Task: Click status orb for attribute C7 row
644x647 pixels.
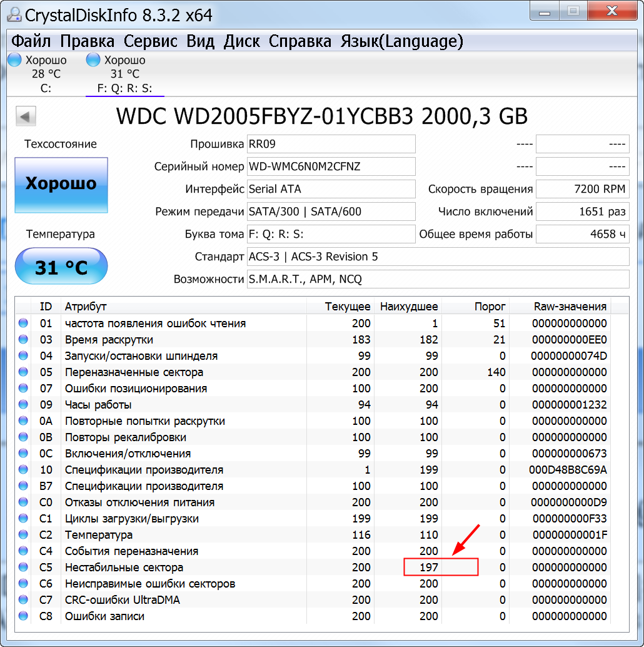Action: [23, 599]
